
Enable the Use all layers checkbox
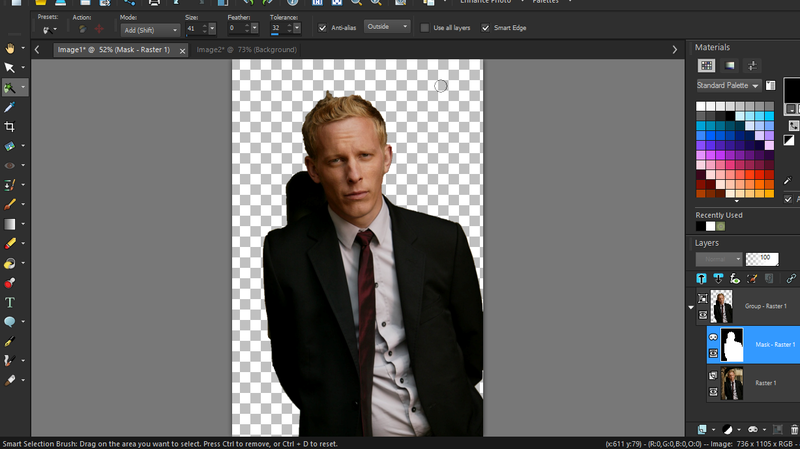(x=424, y=28)
